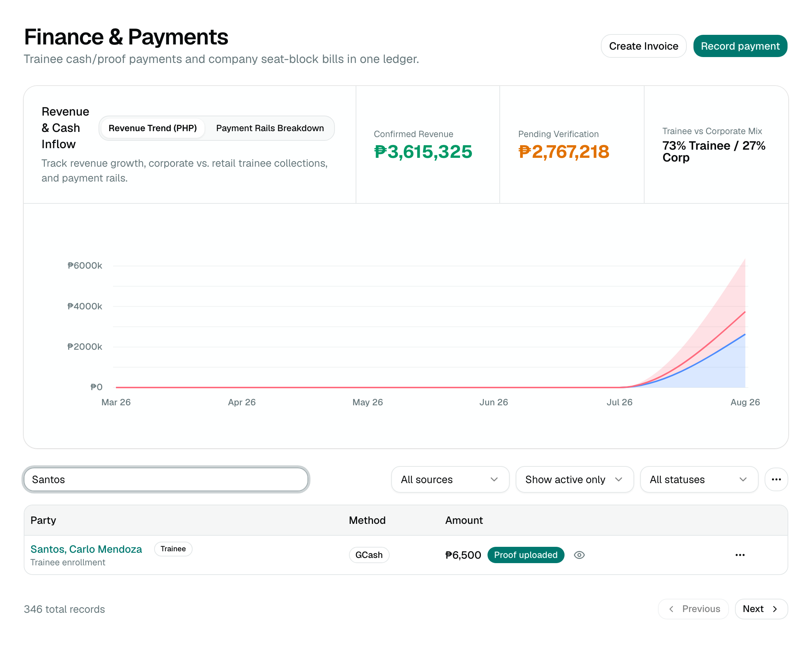Open the Show active only dropdown

pos(574,479)
